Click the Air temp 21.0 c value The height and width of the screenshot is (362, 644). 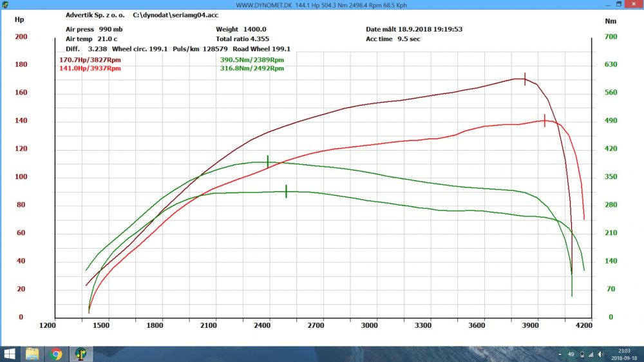[91, 39]
